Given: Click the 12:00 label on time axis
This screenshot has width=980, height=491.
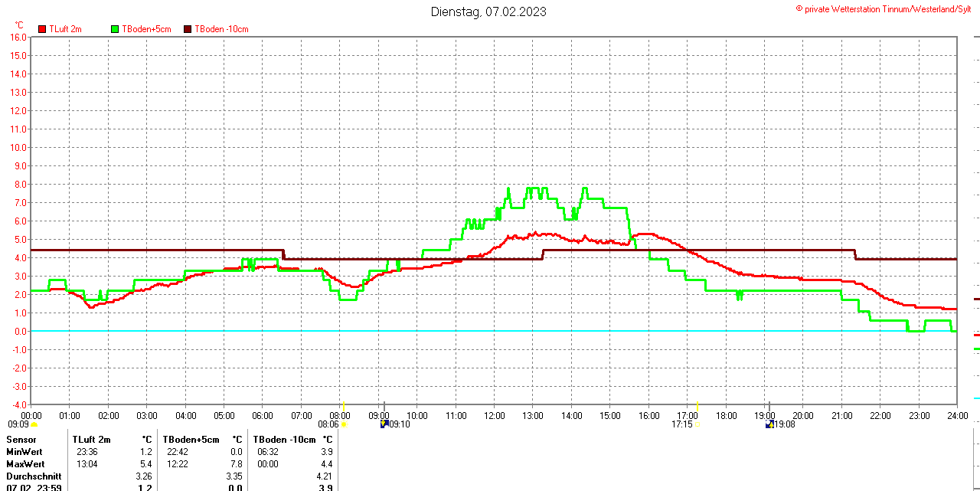Looking at the screenshot, I should [x=495, y=415].
